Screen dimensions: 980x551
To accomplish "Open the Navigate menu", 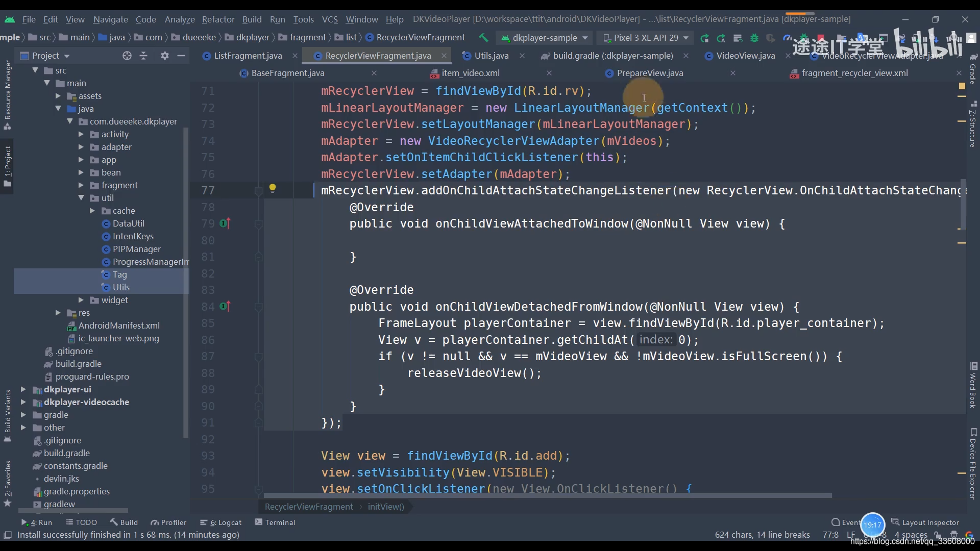I will [x=110, y=19].
